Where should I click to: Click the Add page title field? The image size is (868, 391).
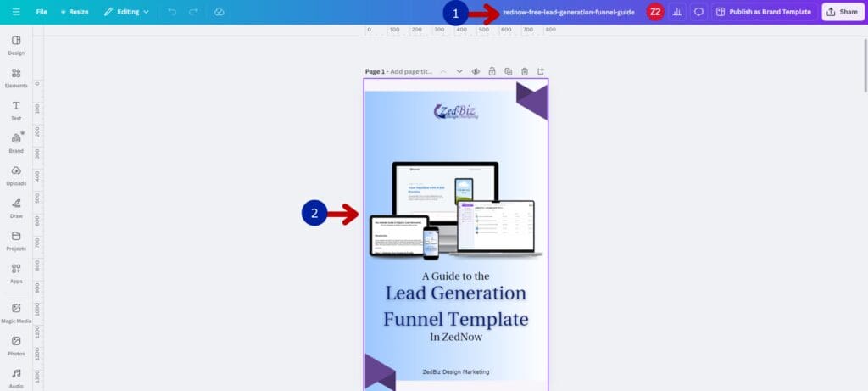point(411,71)
